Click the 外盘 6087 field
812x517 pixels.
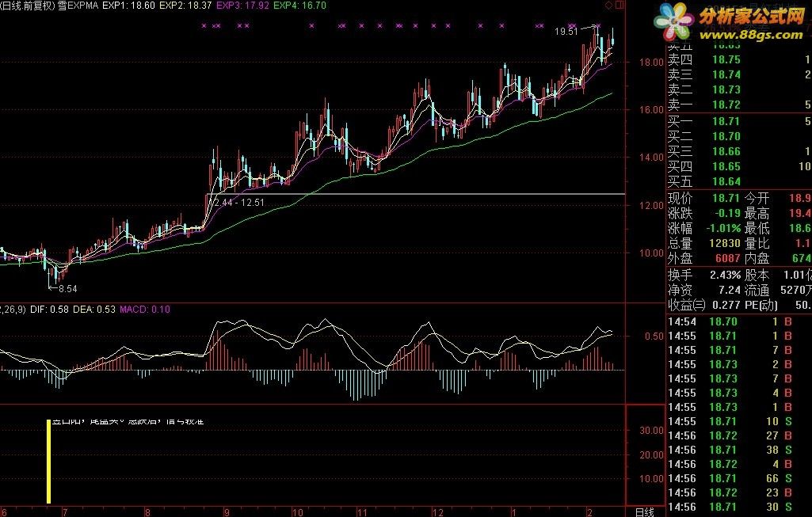[704, 258]
